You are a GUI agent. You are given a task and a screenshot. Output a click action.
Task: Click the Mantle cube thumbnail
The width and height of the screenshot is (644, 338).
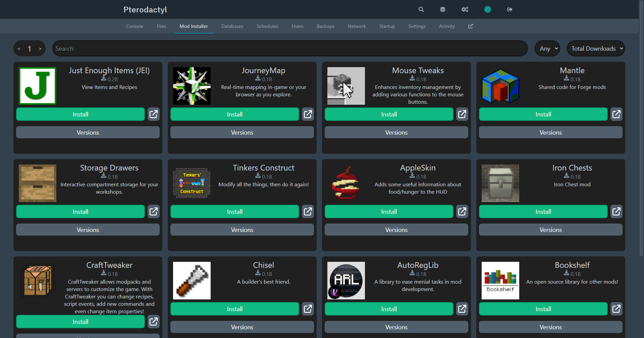[x=500, y=86]
